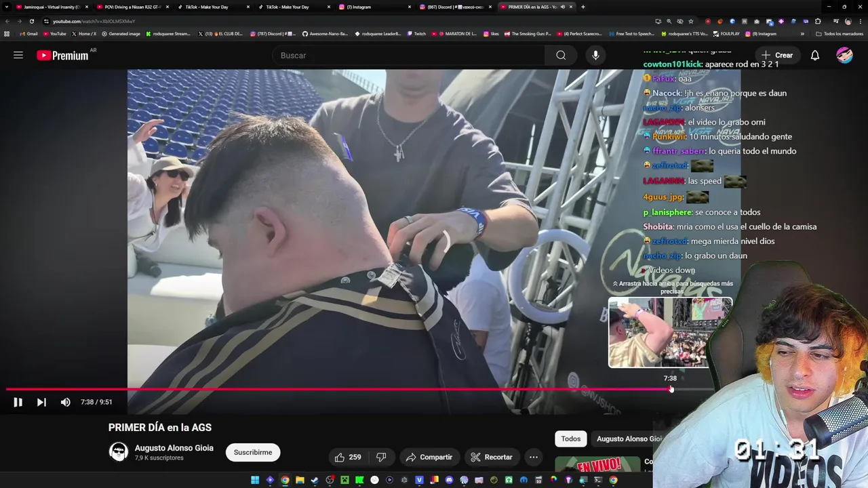Reload the page in Chrome
The image size is (868, 488).
click(x=31, y=21)
